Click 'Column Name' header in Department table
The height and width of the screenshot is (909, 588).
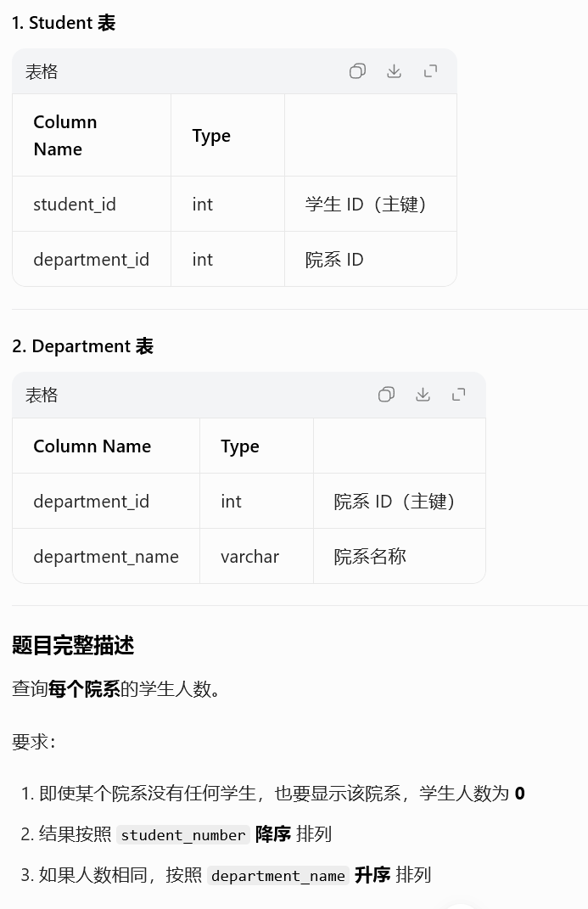point(106,446)
